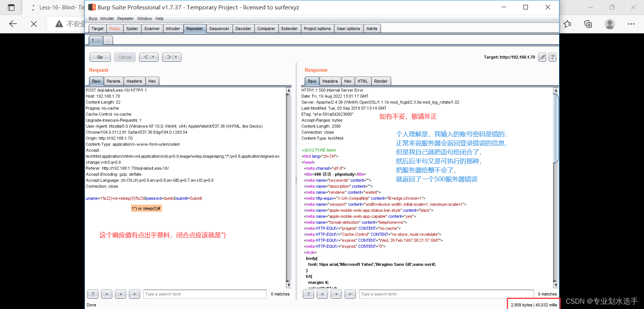
Task: Show response Render view
Action: 381,81
